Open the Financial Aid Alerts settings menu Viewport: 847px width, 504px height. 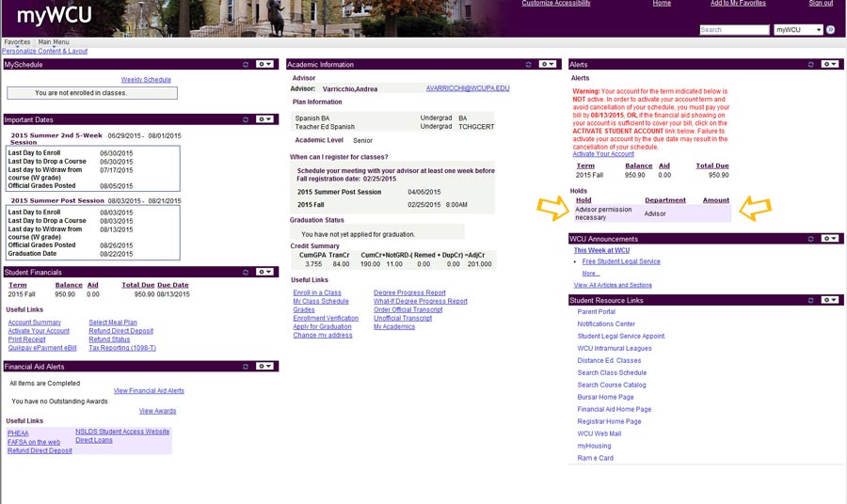pyautogui.click(x=264, y=366)
